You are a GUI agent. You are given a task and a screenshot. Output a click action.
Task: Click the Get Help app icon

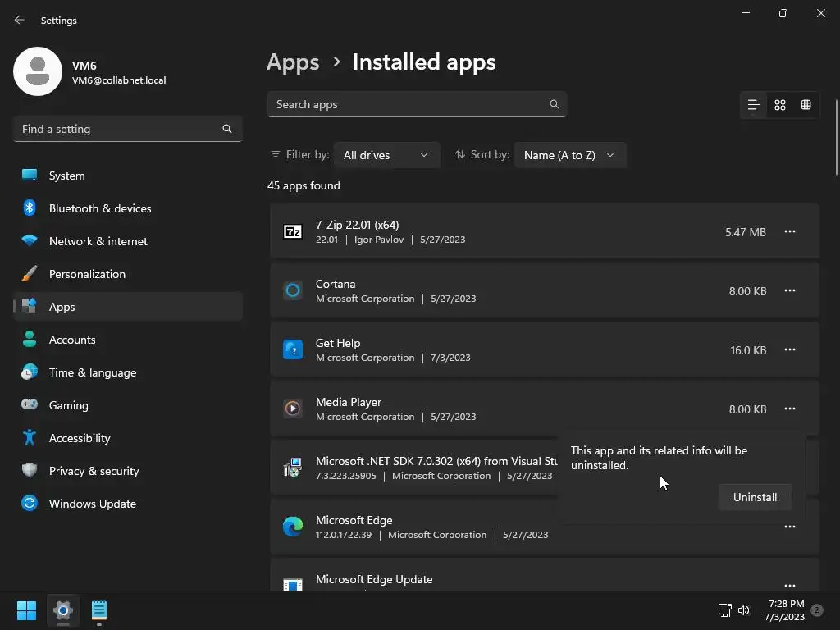(293, 349)
